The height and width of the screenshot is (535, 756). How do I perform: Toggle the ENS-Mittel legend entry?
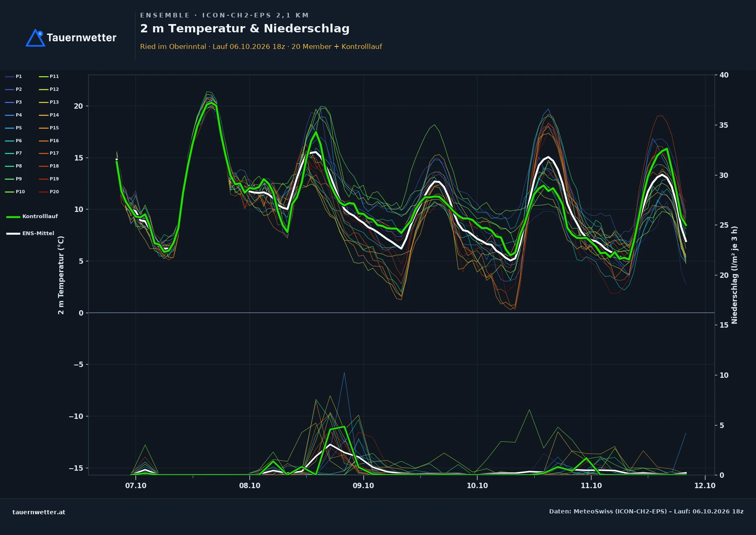coord(30,233)
